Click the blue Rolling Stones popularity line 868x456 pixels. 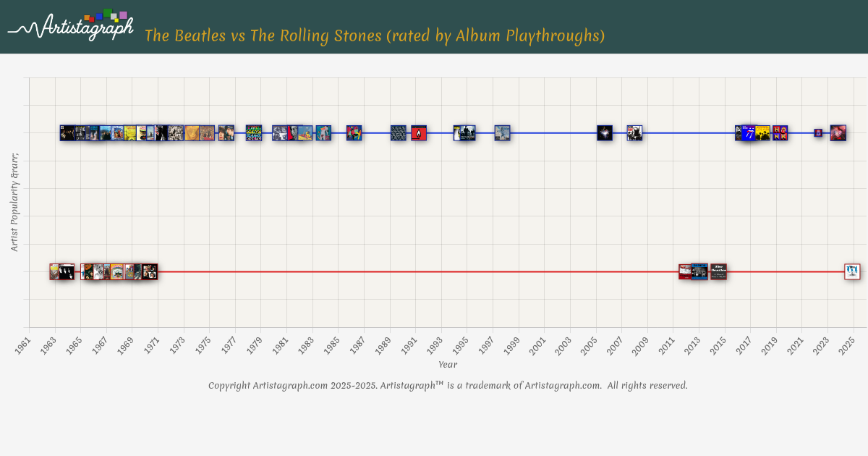coord(550,133)
